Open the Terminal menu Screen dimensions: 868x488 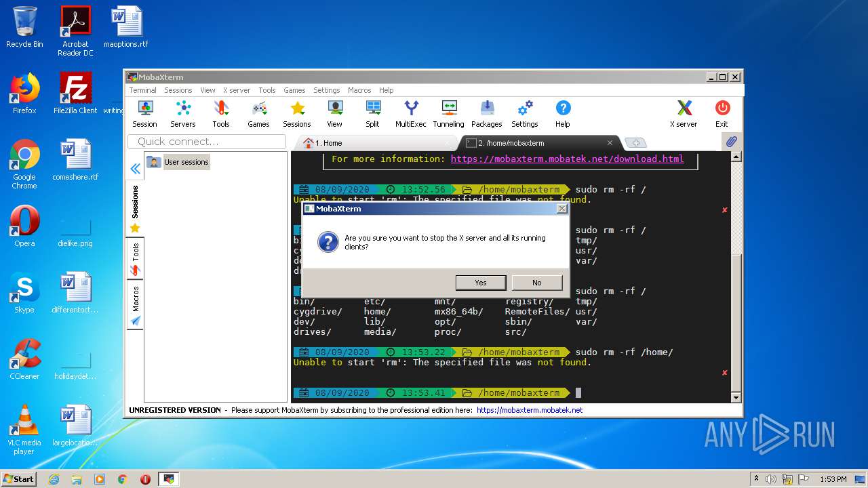tap(142, 90)
